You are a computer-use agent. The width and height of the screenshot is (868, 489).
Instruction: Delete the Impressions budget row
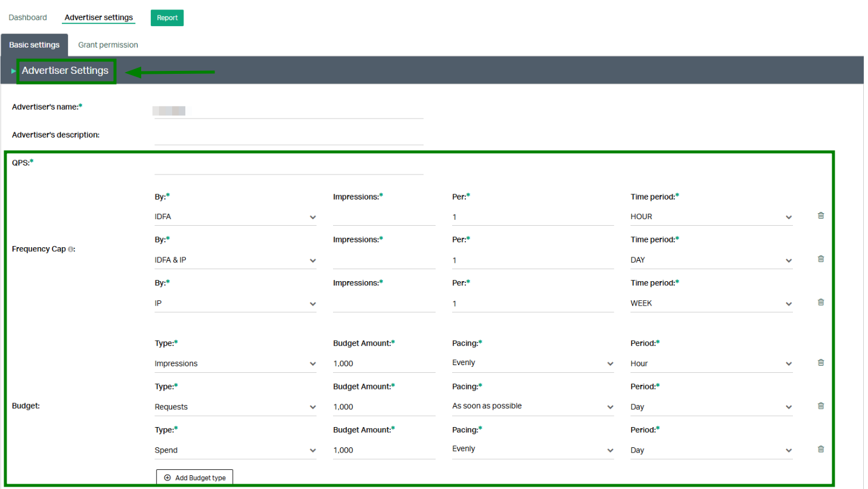click(x=820, y=363)
